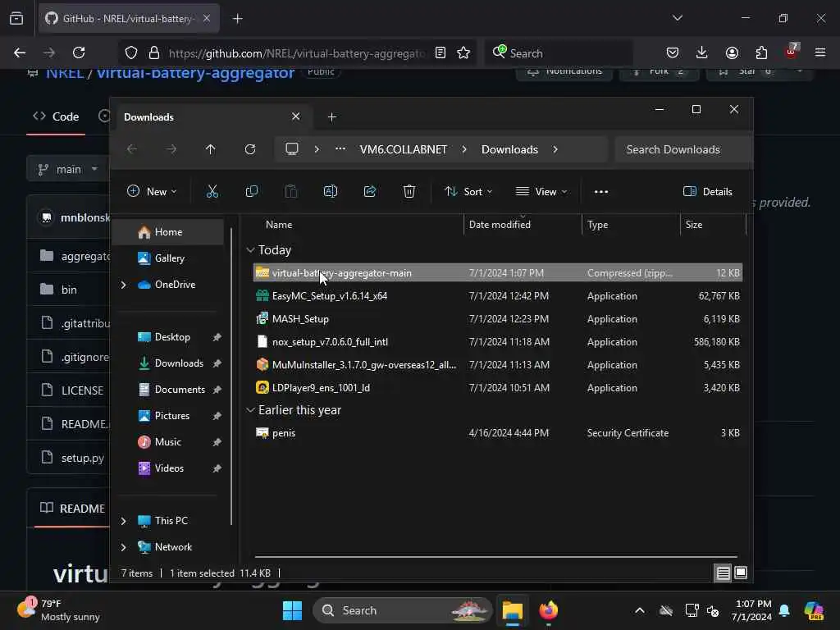The image size is (840, 630).
Task: Select LDPlayer9_ens_1001_ld file
Action: [x=498, y=388]
